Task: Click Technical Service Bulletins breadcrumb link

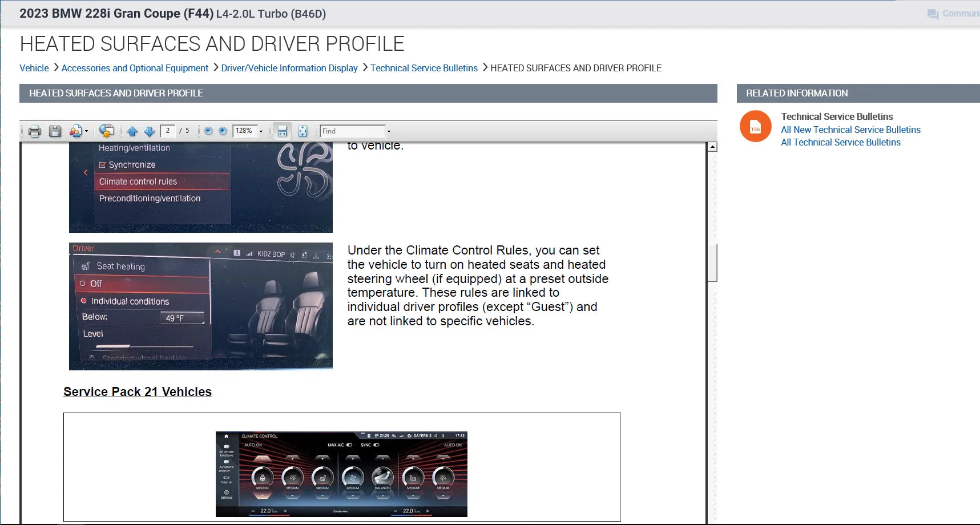Action: pyautogui.click(x=424, y=68)
